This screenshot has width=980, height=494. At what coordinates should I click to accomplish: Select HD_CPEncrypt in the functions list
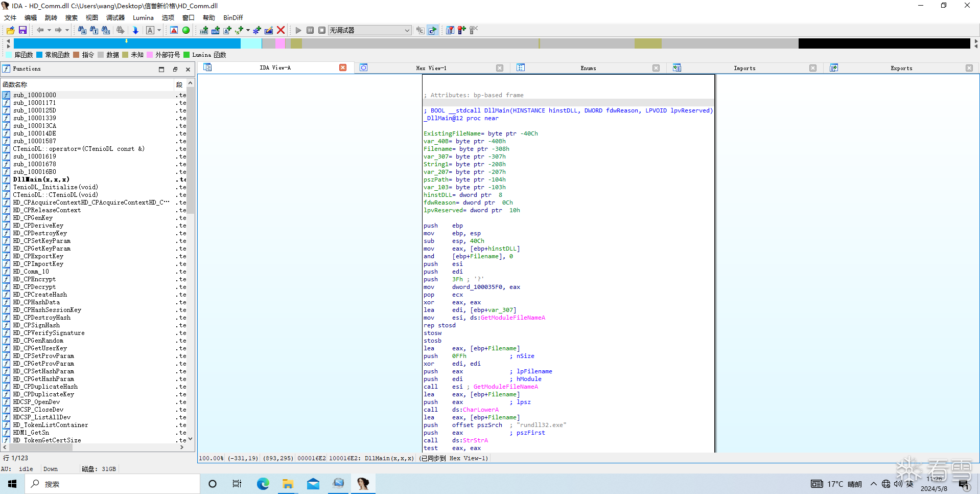click(x=34, y=279)
